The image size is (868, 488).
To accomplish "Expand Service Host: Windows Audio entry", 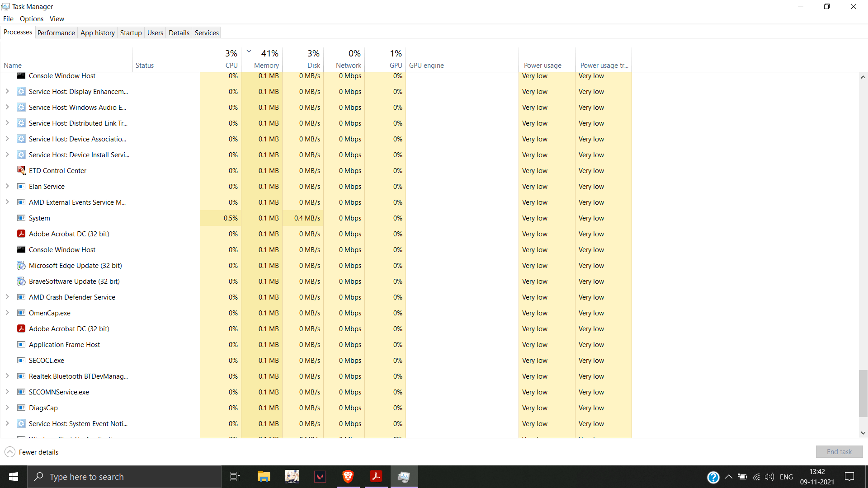I will (7, 107).
